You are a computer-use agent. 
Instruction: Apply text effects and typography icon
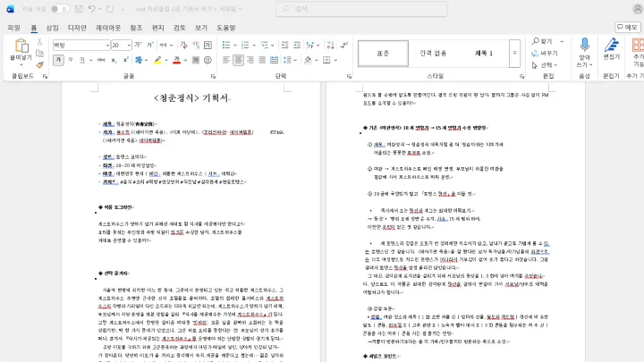139,61
